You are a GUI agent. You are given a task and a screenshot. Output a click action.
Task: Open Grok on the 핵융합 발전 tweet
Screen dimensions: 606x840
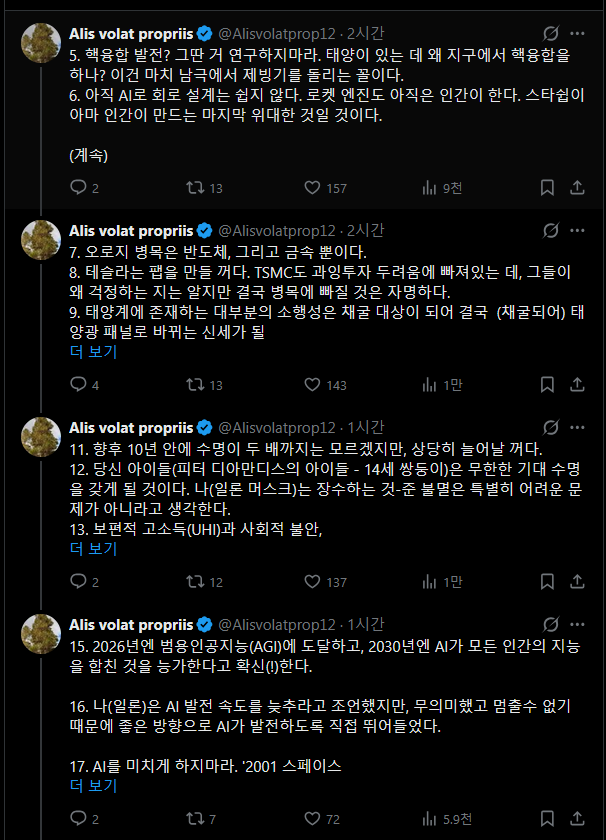548,34
